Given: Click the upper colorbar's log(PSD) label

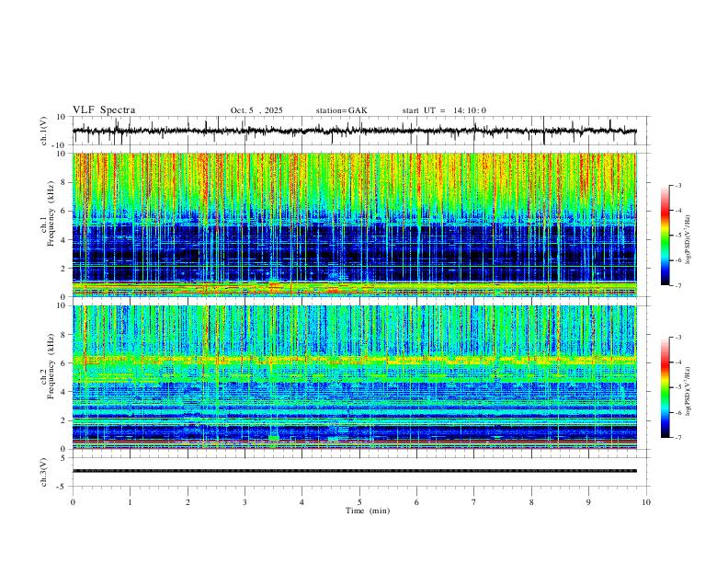Looking at the screenshot, I should click(x=688, y=240).
